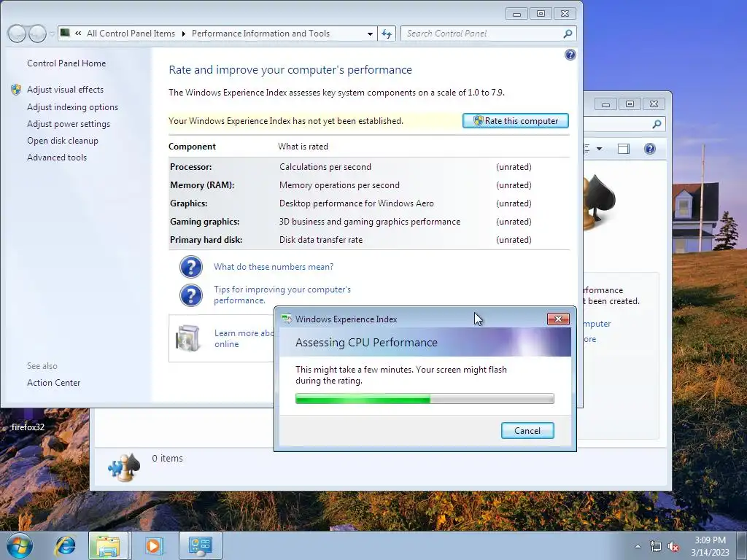Click the network tray icon

656,547
